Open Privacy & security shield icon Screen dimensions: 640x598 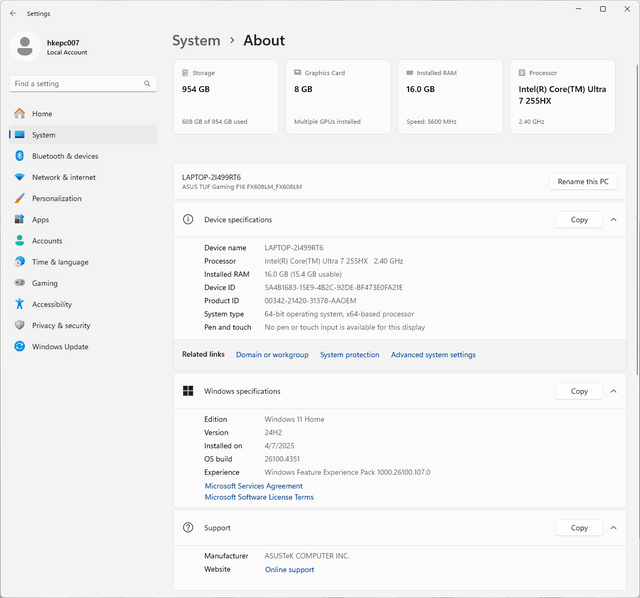20,325
